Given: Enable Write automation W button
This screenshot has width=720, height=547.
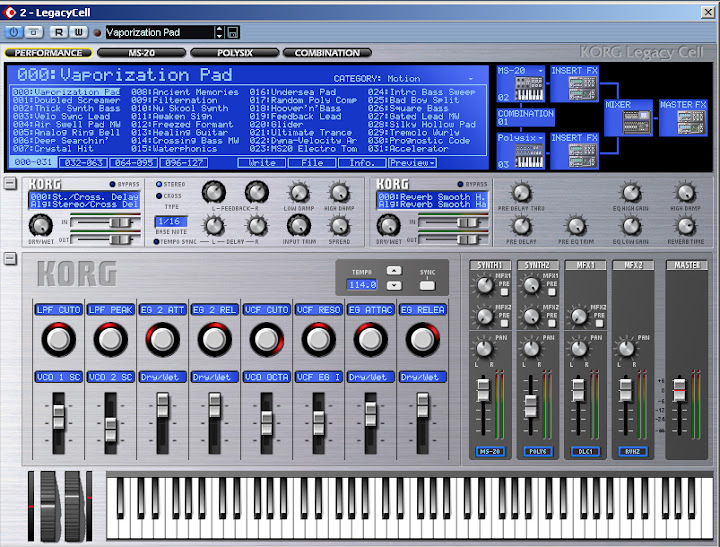Looking at the screenshot, I should (79, 32).
